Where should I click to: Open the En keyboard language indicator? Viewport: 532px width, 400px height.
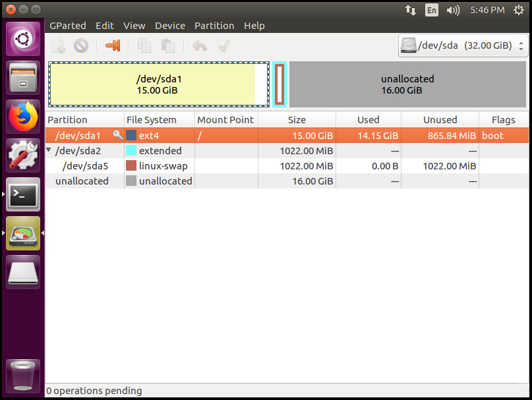(431, 10)
